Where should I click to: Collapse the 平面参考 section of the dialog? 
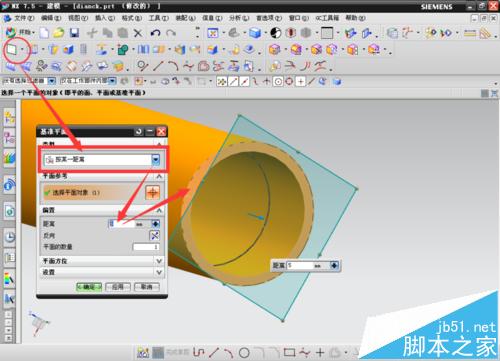159,176
